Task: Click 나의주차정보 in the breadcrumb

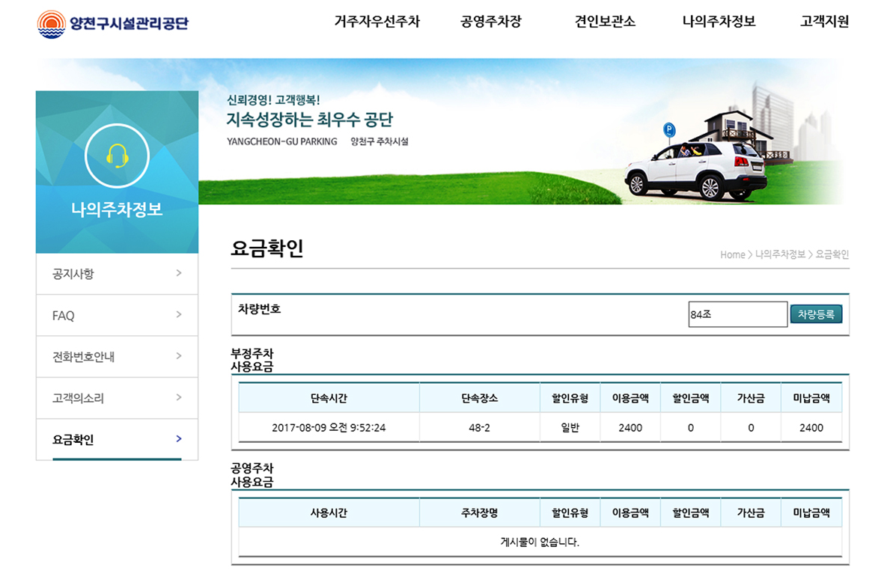Action: point(780,254)
